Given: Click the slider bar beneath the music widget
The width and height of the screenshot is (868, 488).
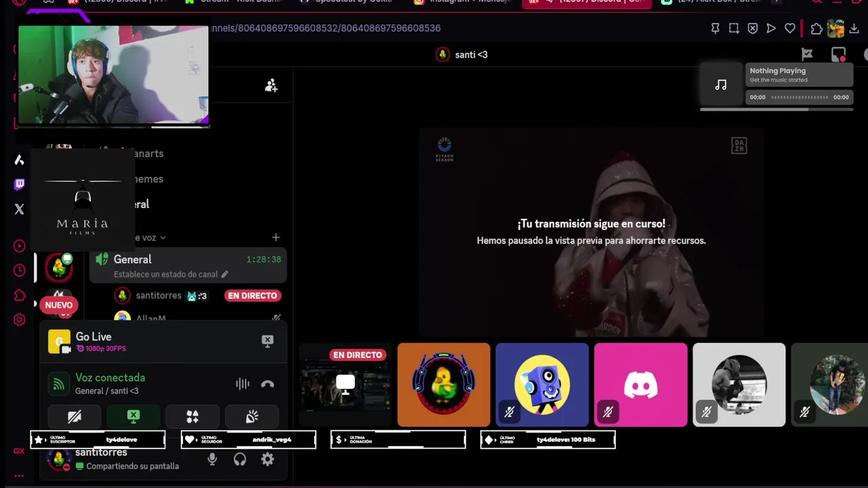Looking at the screenshot, I should [776, 109].
